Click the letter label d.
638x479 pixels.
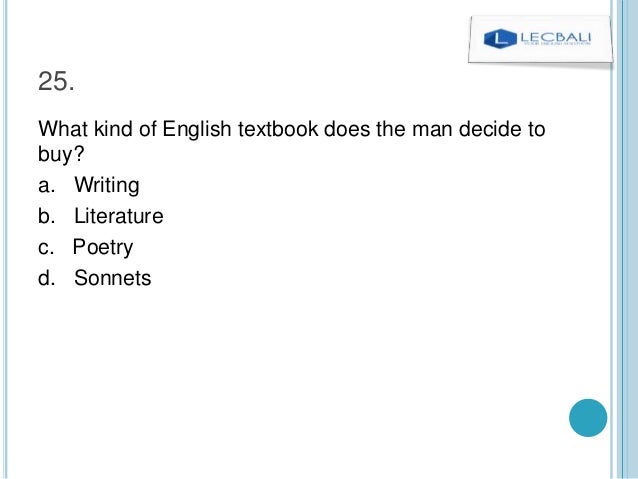44,278
